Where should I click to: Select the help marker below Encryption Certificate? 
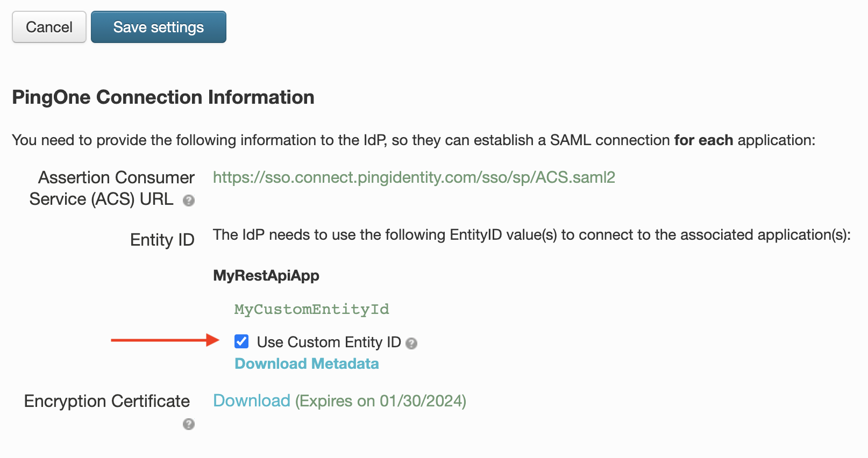188,424
